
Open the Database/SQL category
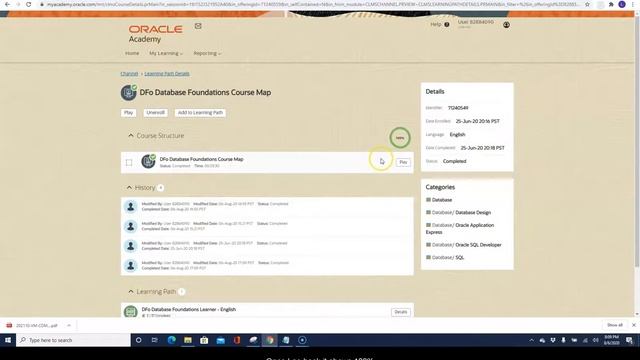tap(448, 258)
